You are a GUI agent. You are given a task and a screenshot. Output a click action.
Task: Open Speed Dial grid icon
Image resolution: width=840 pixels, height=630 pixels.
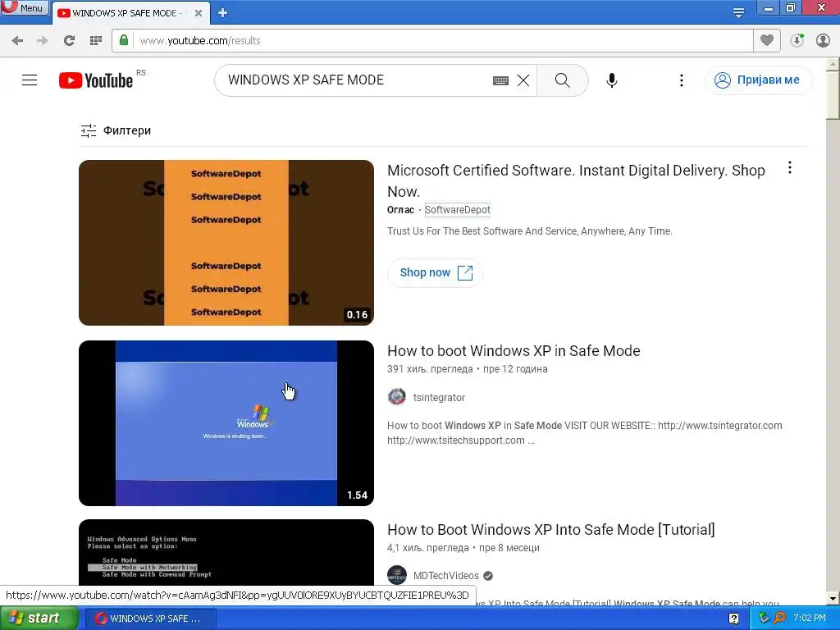coord(96,41)
